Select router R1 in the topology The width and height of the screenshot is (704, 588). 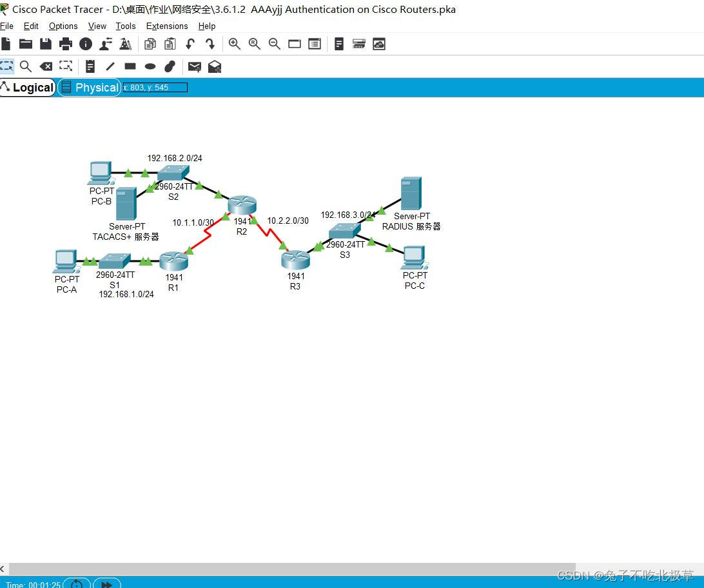coord(173,261)
